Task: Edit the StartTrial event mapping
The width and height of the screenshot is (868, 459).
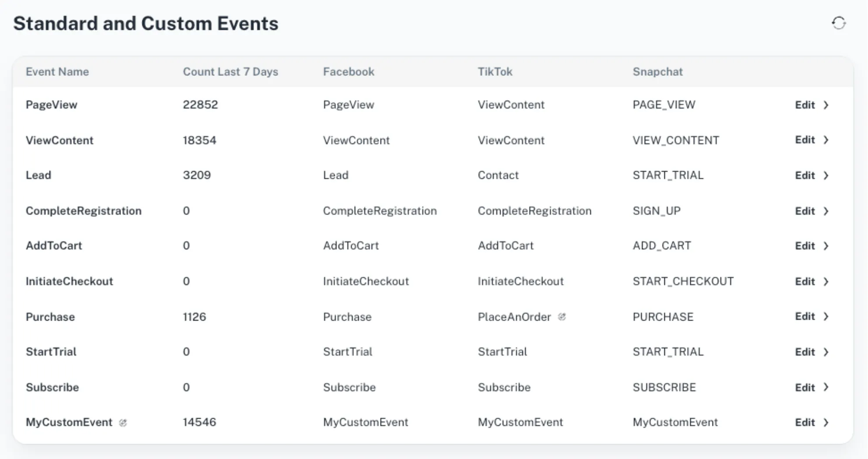Action: (805, 352)
